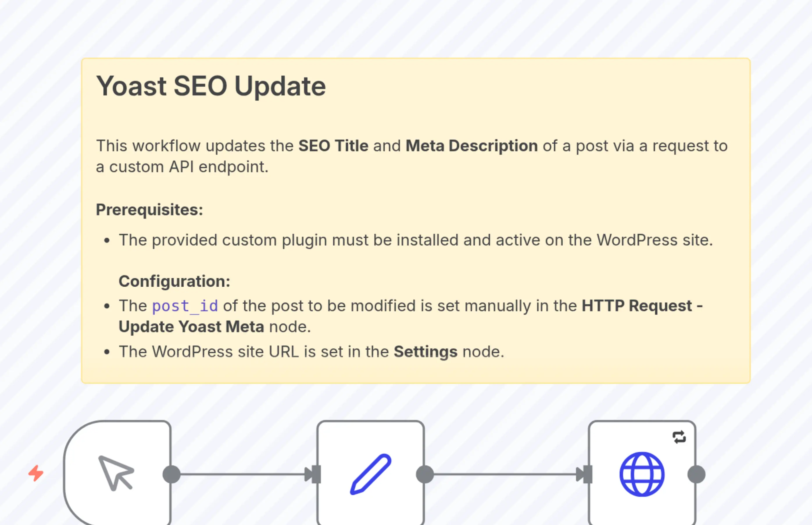812x525 pixels.
Task: Click the post_id code text in the note
Action: coord(185,306)
